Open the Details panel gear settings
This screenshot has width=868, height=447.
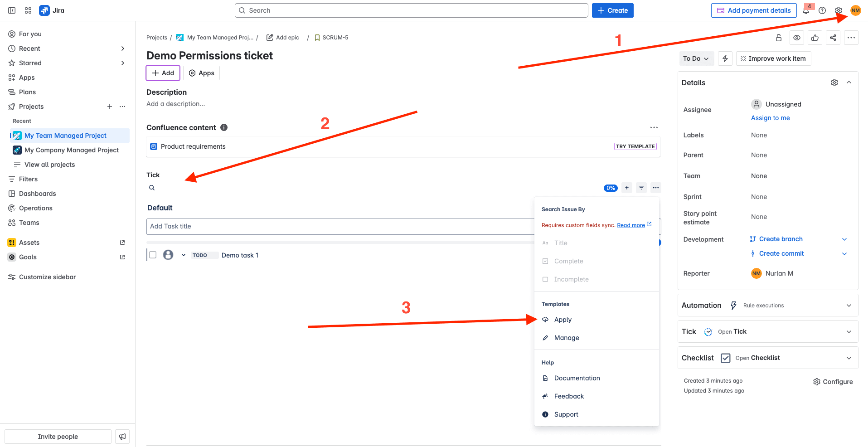point(834,83)
